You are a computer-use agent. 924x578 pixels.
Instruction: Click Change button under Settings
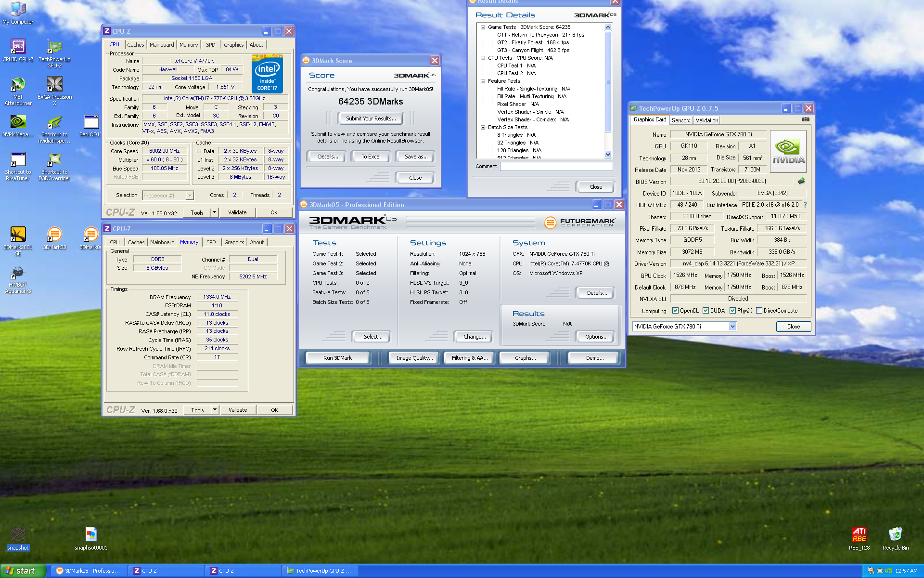pos(474,337)
